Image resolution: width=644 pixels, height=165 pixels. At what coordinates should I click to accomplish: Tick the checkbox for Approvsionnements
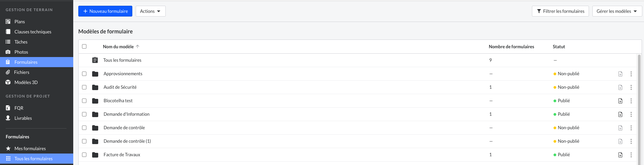(x=84, y=74)
